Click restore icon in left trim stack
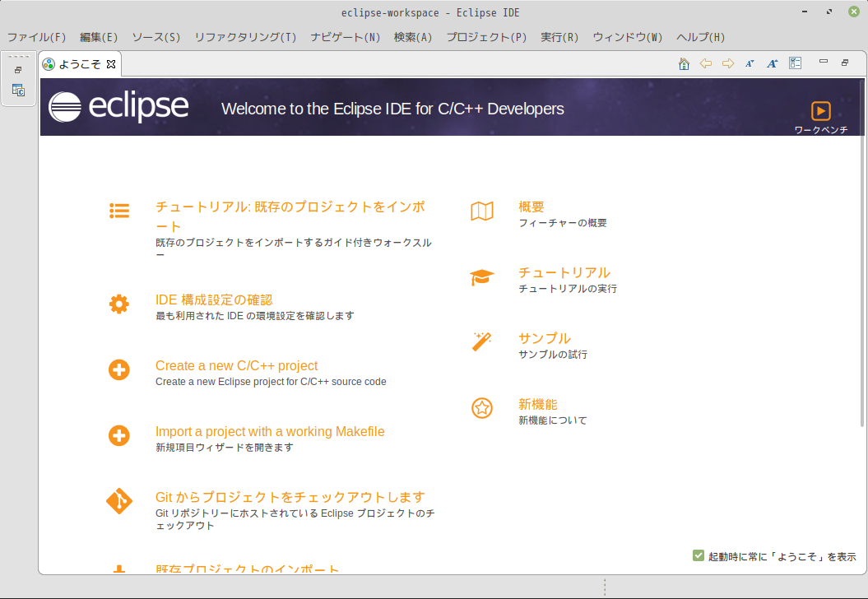The image size is (868, 599). (x=18, y=70)
